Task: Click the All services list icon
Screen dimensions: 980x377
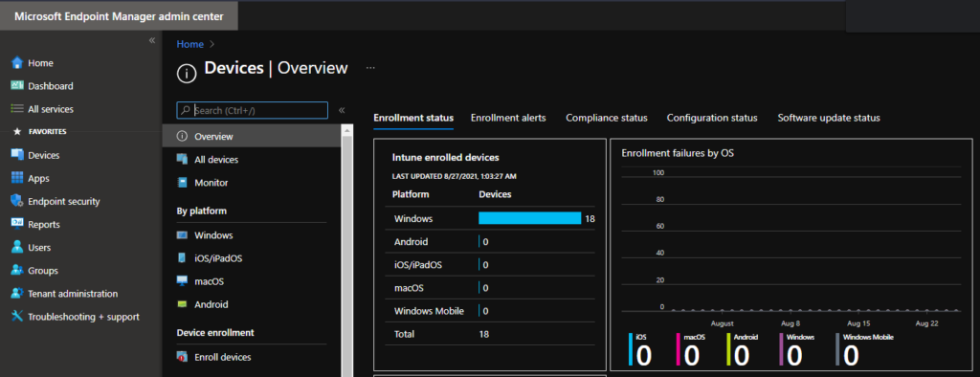Action: pyautogui.click(x=17, y=109)
